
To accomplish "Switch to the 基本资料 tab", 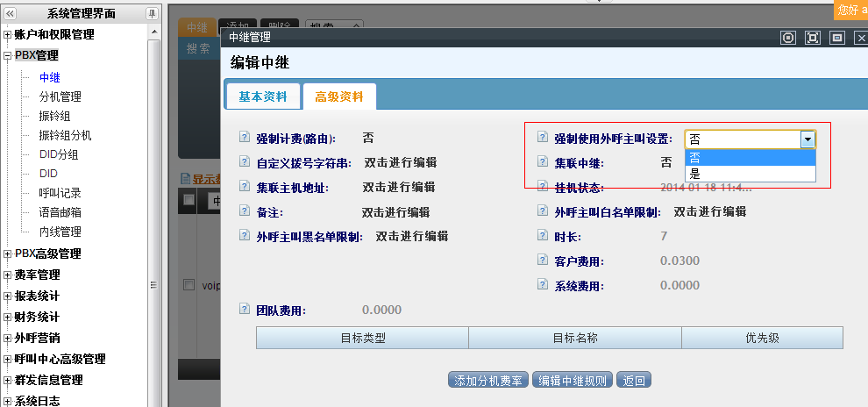I will [262, 96].
